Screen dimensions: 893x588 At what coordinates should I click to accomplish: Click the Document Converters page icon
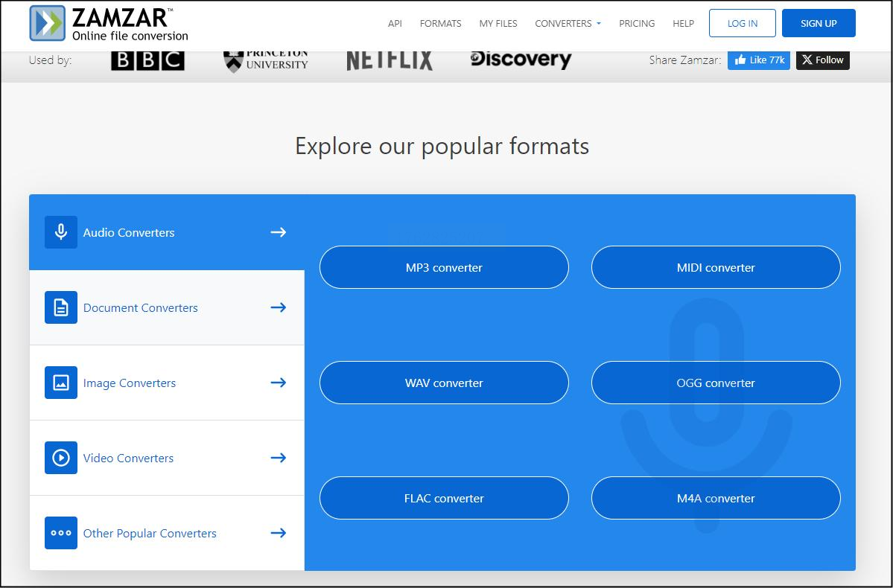point(61,307)
